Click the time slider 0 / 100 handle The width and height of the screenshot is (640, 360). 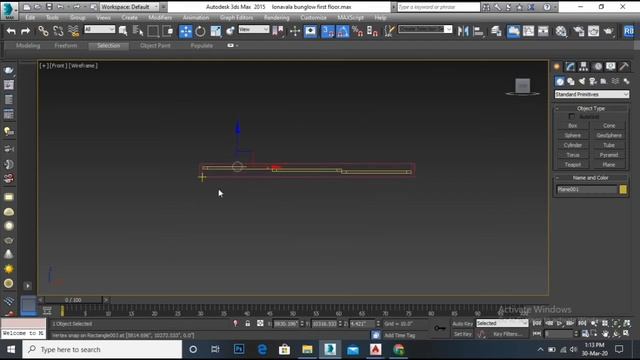73,300
